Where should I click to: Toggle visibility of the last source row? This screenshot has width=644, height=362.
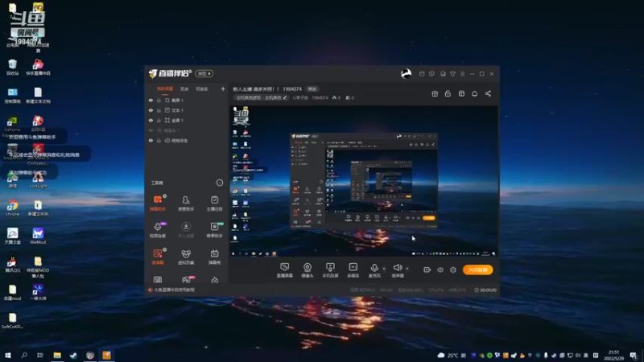pos(151,140)
